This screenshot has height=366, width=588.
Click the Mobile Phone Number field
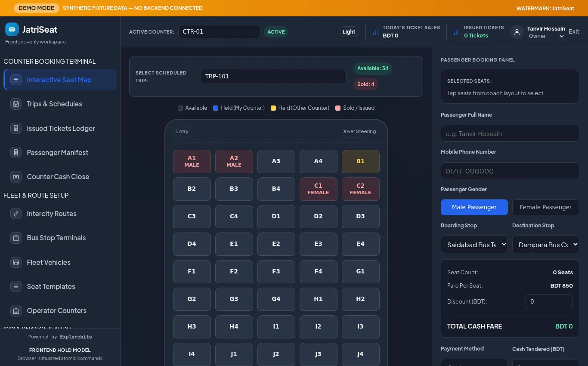[510, 171]
